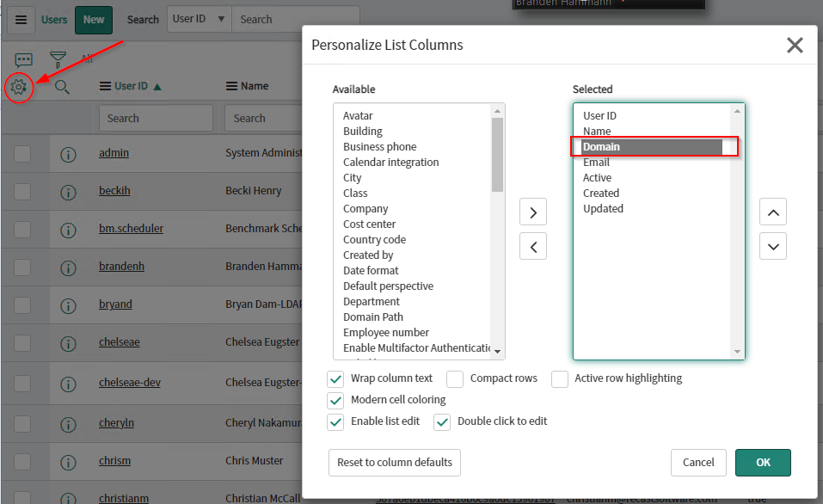Click the list search magnifier icon

click(x=62, y=86)
